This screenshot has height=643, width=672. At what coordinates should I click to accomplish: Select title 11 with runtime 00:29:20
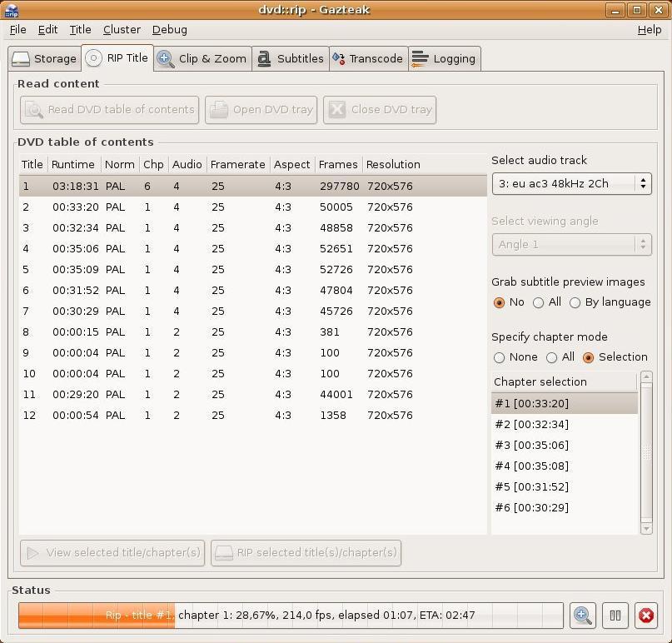pos(253,394)
